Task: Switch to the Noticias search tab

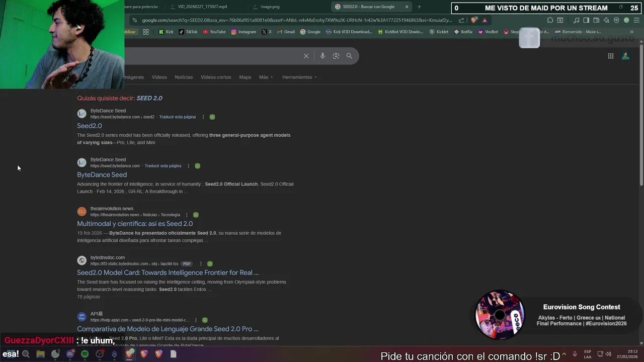Action: pyautogui.click(x=184, y=77)
